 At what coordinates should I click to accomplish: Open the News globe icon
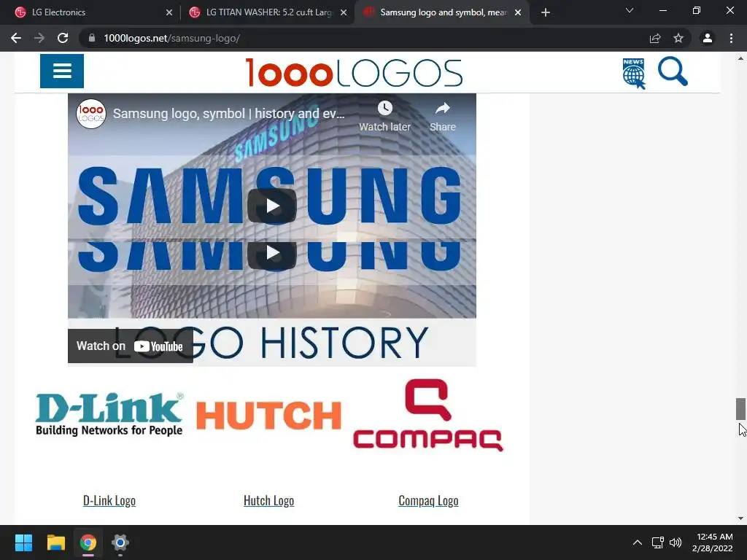click(x=634, y=74)
